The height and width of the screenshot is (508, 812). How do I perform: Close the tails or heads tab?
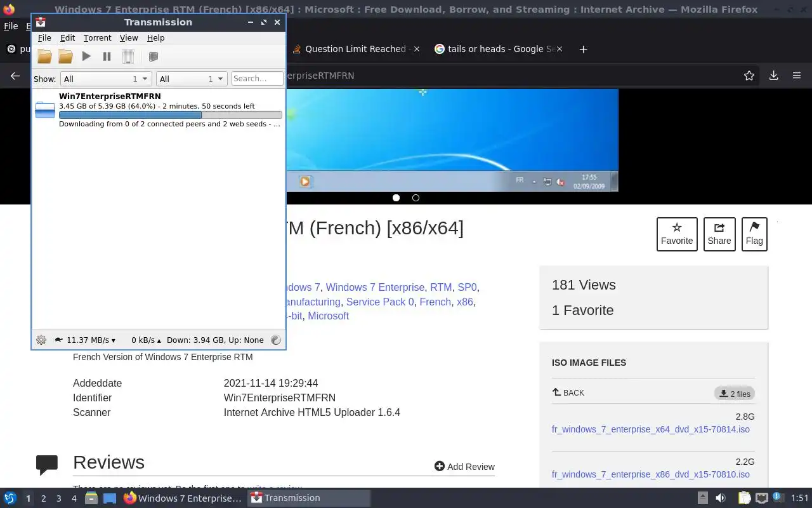click(559, 49)
